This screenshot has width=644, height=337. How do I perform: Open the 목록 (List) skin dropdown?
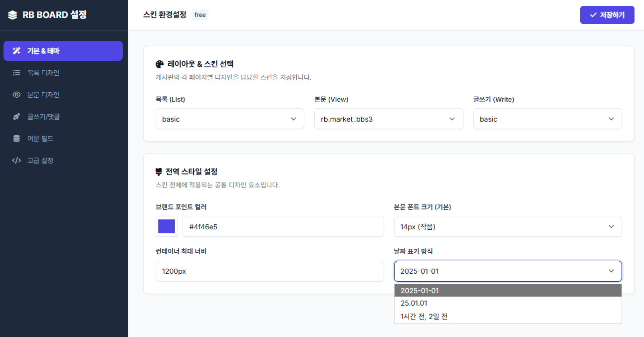[x=229, y=119]
